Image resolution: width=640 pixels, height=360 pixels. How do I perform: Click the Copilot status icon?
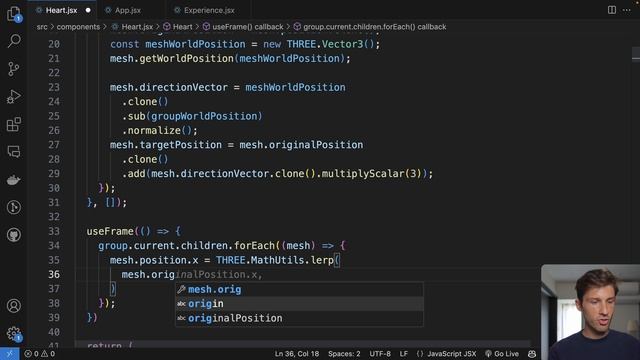532,354
